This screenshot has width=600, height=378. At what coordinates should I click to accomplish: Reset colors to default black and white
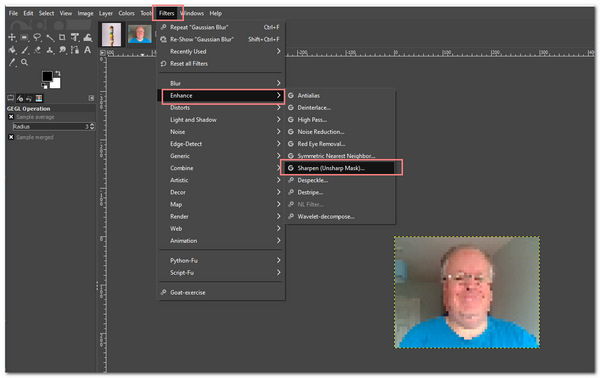point(44,86)
